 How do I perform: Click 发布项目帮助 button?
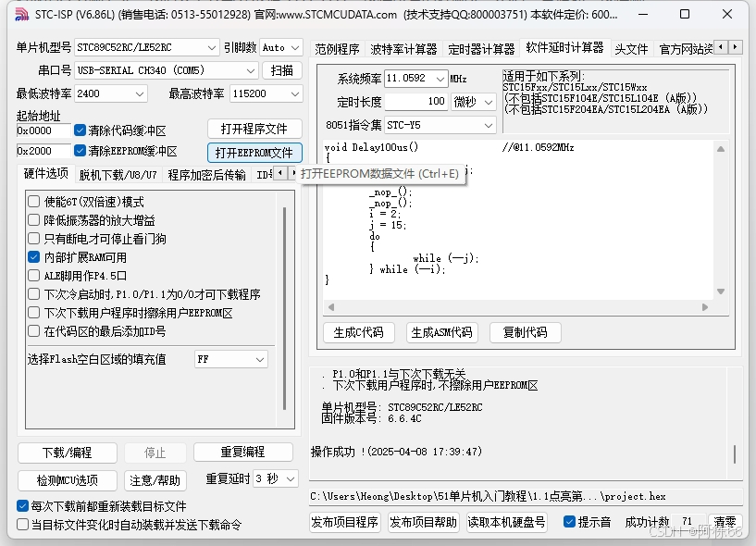pos(423,522)
